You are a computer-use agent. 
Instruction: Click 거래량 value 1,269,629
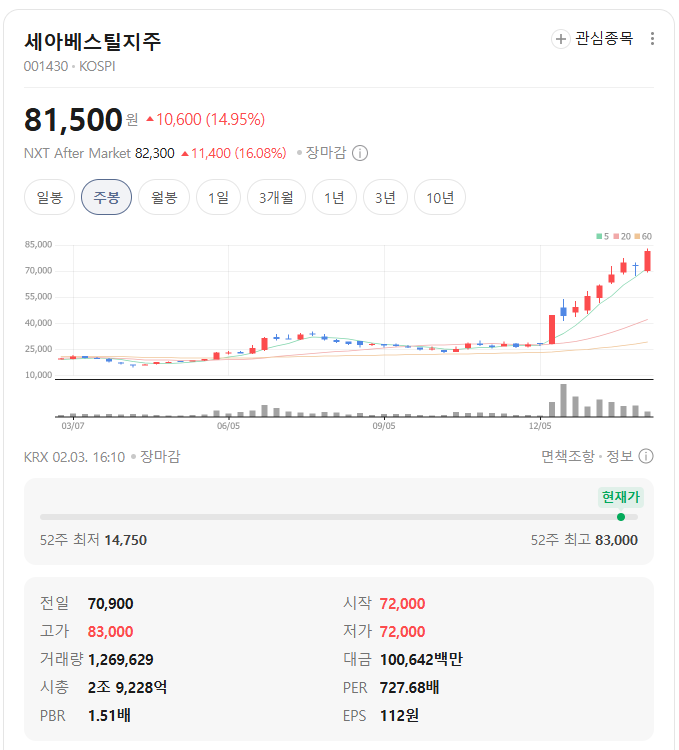[121, 660]
